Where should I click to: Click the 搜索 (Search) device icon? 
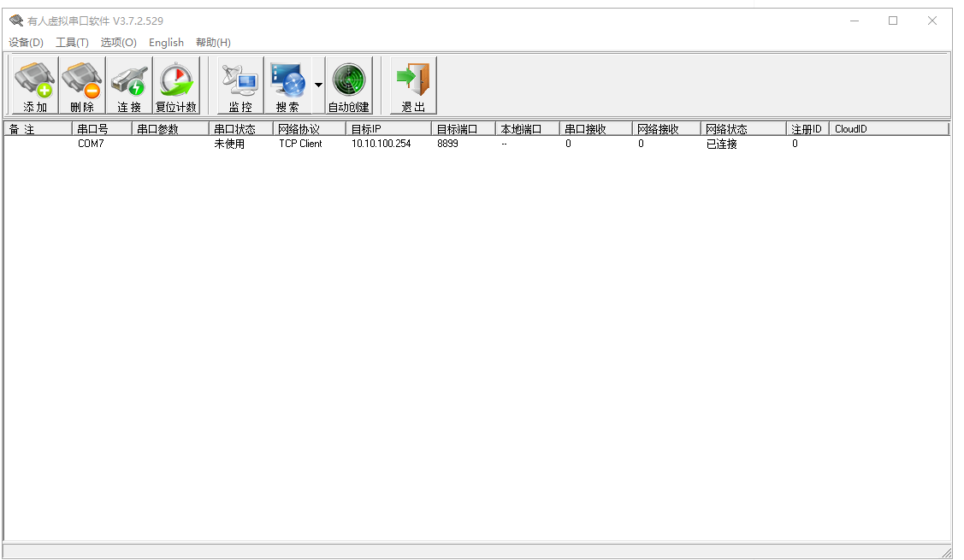pos(287,85)
